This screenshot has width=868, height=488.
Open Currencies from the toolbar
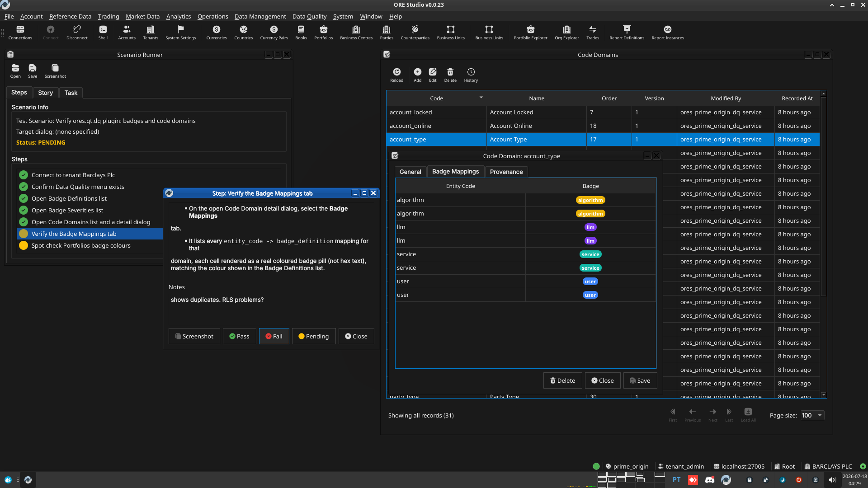217,33
